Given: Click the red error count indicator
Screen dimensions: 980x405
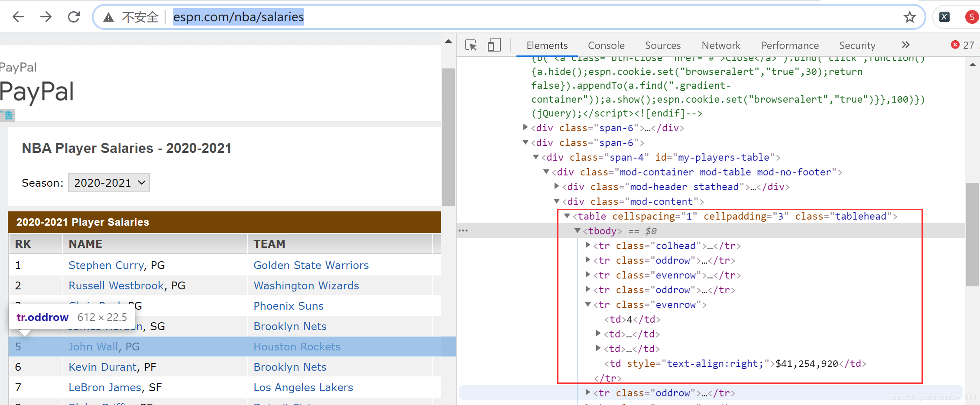Looking at the screenshot, I should pyautogui.click(x=963, y=45).
